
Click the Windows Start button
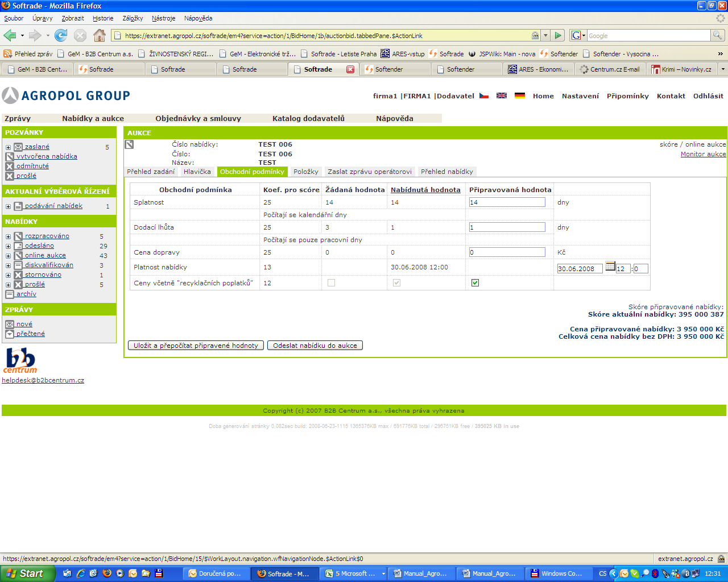click(x=27, y=573)
